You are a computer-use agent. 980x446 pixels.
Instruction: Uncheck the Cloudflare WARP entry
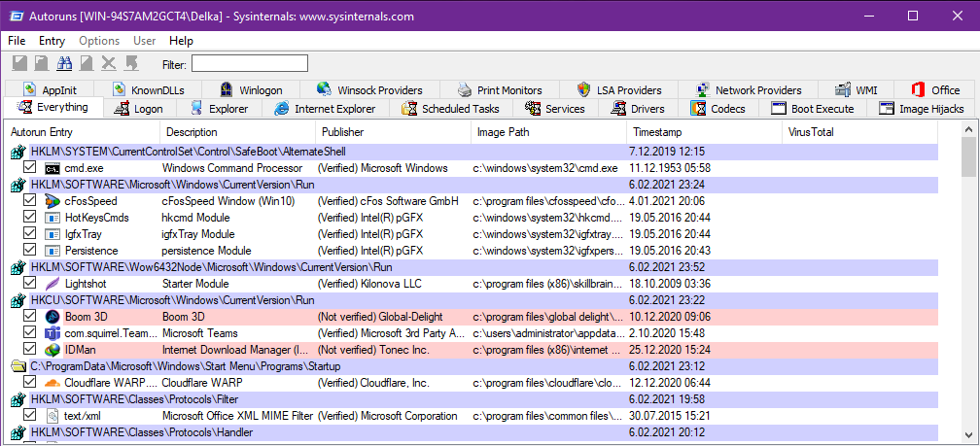click(29, 383)
